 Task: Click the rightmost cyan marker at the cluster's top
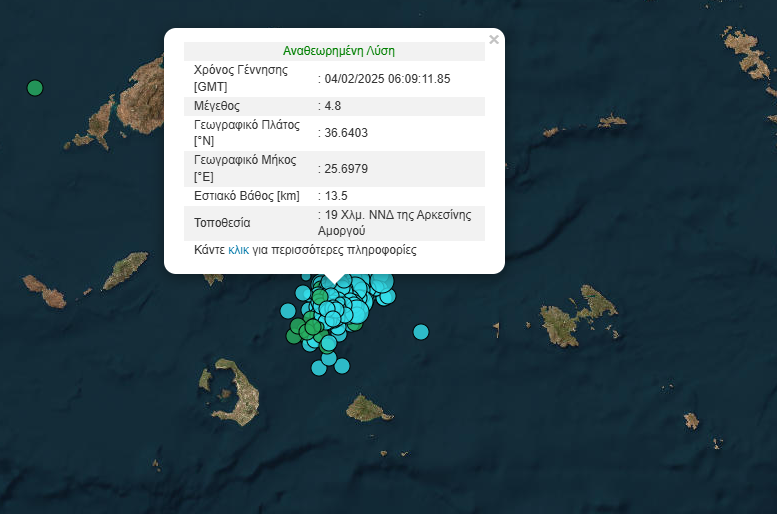[x=387, y=296]
